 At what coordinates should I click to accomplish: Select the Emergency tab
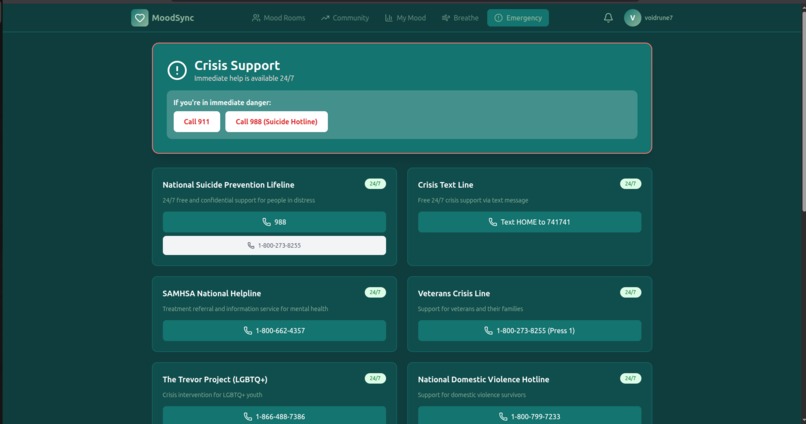tap(518, 18)
